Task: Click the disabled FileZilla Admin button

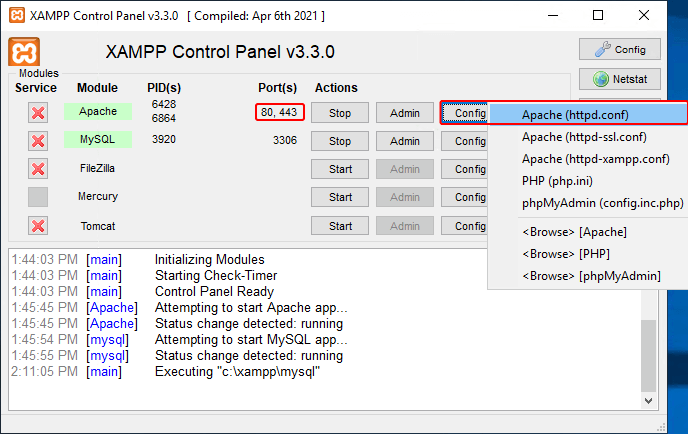Action: 405,169
